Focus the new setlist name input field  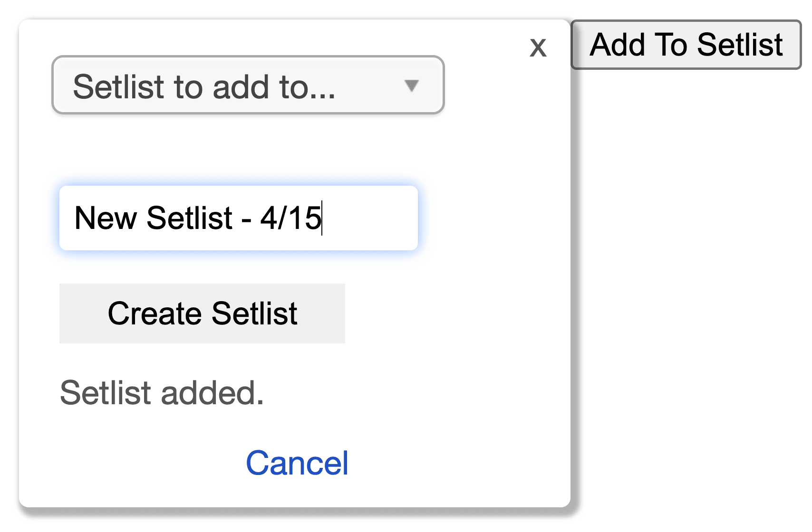click(238, 218)
